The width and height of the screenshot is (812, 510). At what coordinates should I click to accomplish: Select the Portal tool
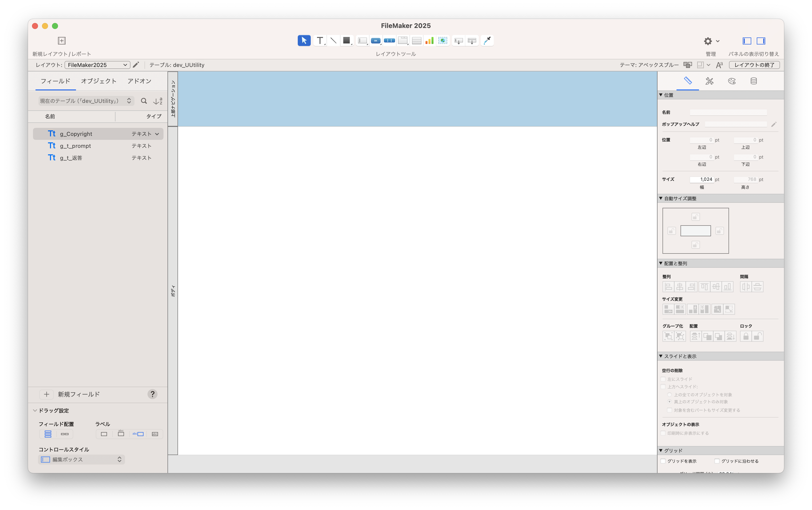pos(416,40)
